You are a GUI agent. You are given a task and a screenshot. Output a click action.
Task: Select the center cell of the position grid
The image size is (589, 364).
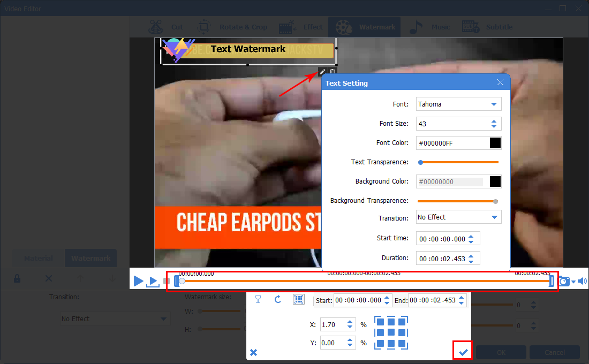click(x=391, y=332)
